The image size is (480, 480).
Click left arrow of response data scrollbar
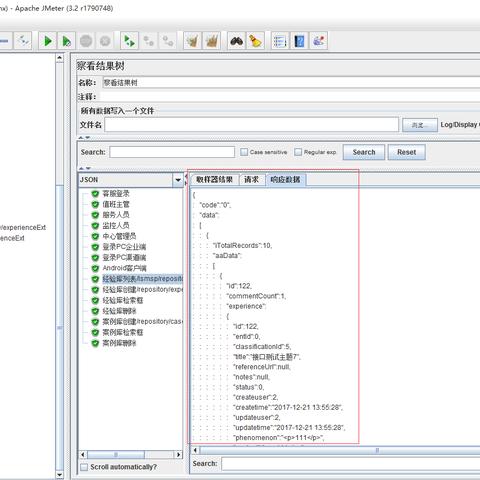coord(195,450)
